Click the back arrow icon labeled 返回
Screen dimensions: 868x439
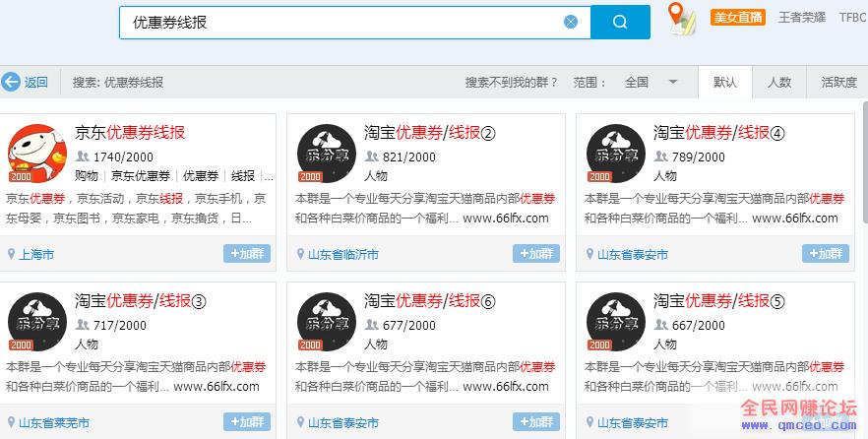pyautogui.click(x=11, y=82)
